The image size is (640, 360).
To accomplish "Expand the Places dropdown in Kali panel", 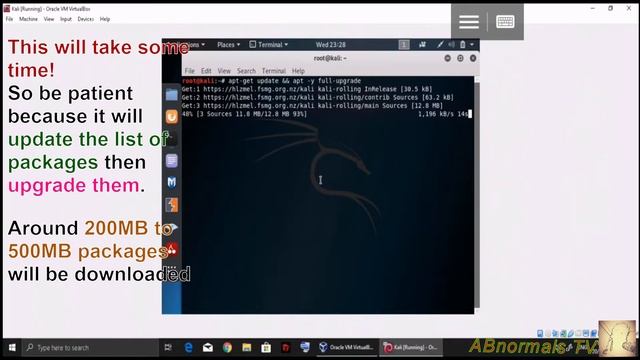I will click(x=228, y=44).
